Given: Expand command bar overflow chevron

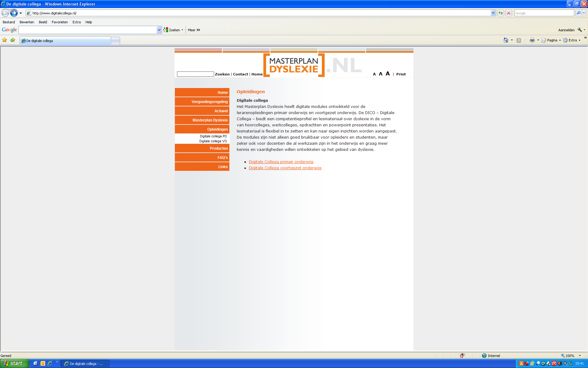Looking at the screenshot, I should (x=585, y=38).
